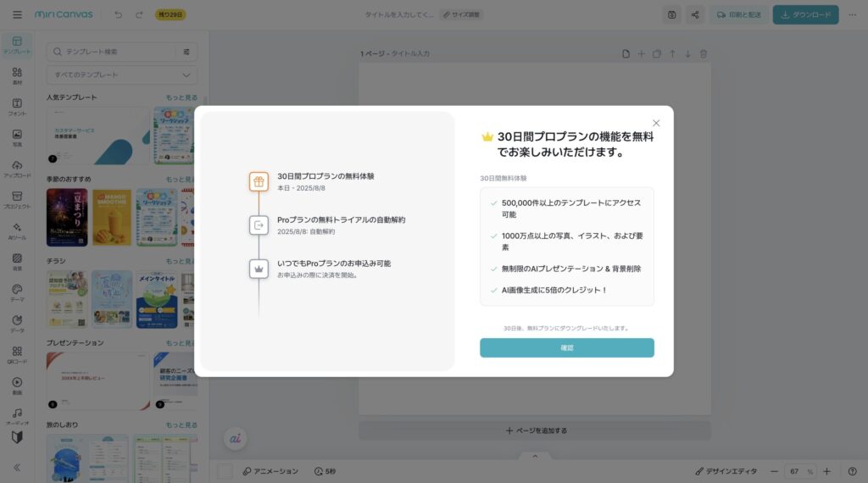Collapse the side panel with double chevron

point(17,468)
